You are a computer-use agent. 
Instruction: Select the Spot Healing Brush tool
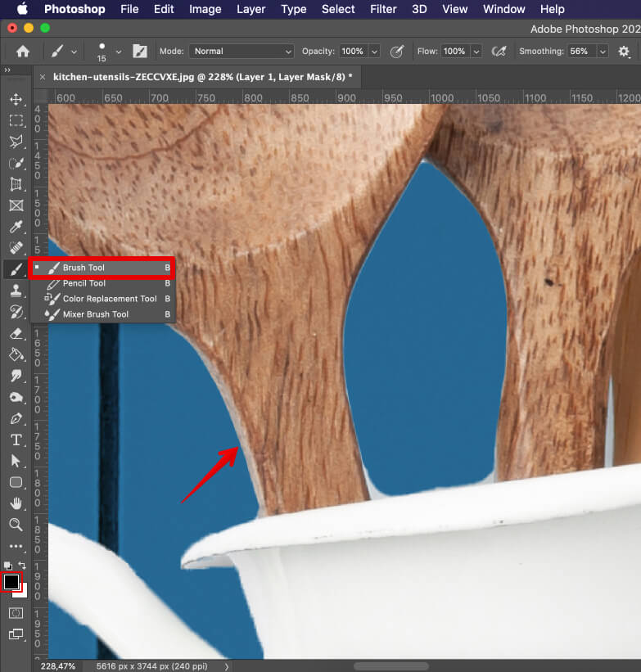(x=16, y=248)
